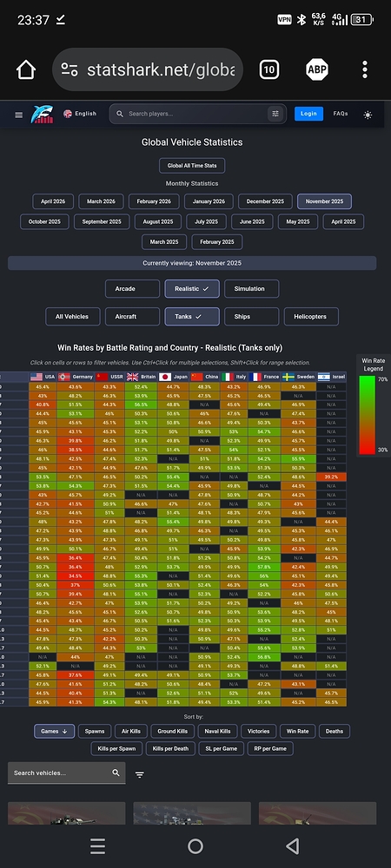The image size is (391, 868).
Task: Open the vehicle filter list icon
Action: coord(140,775)
